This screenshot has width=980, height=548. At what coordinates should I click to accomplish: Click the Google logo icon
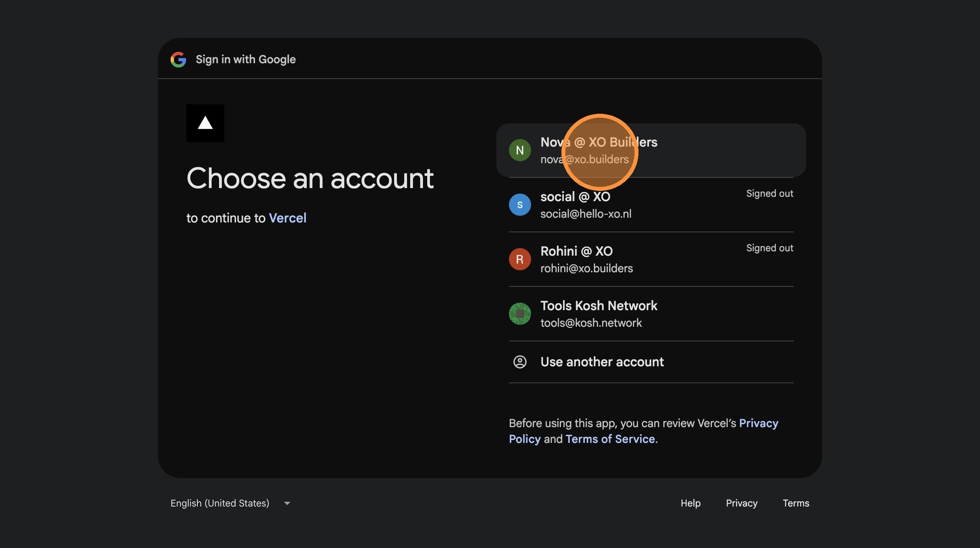[x=178, y=60]
